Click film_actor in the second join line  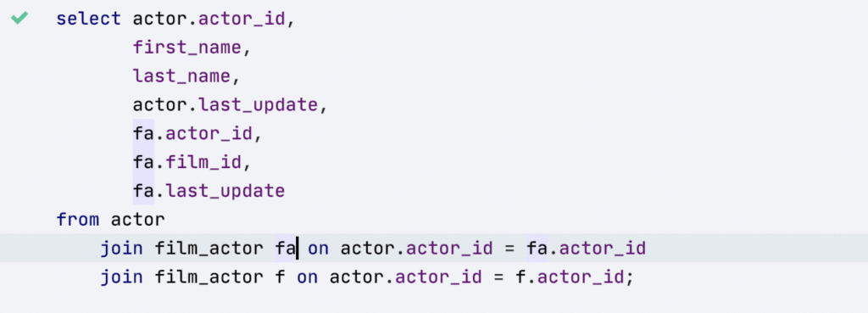[x=209, y=277]
